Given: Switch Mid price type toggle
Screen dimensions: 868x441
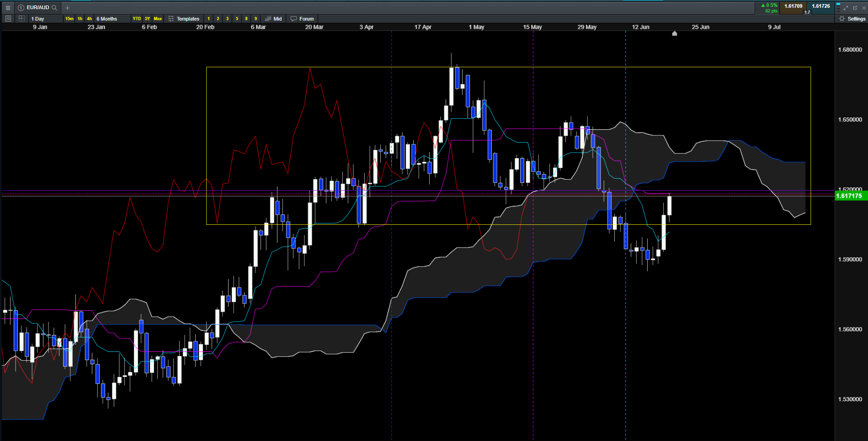Looking at the screenshot, I should coord(274,19).
